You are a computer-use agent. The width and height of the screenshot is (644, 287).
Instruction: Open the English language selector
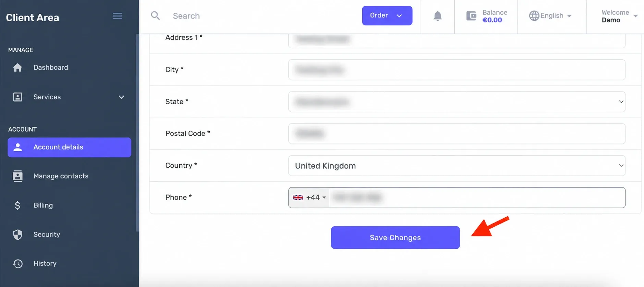pos(550,16)
